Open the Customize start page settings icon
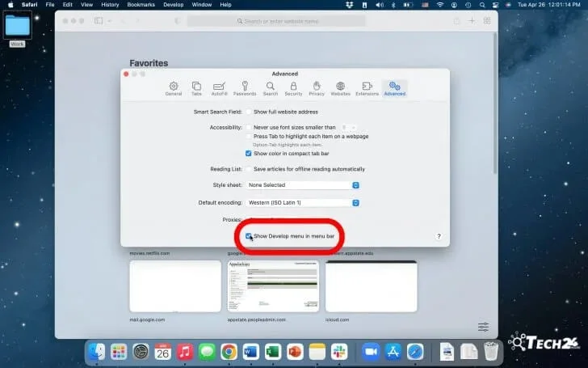 (x=483, y=327)
